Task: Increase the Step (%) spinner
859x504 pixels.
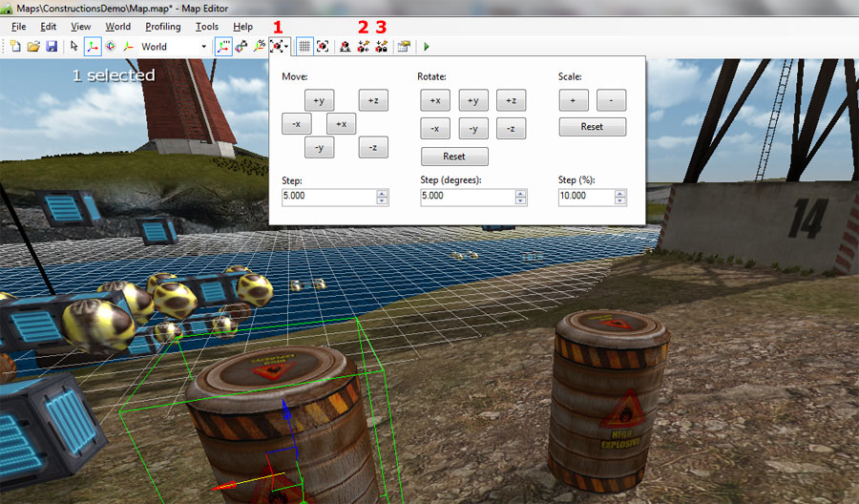Action: tap(620, 193)
